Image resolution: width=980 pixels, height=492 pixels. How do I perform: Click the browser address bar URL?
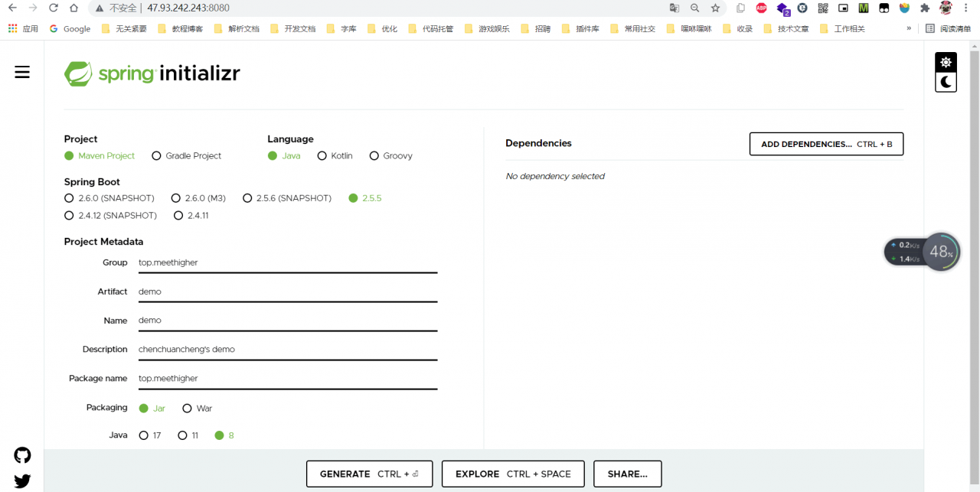[x=188, y=8]
